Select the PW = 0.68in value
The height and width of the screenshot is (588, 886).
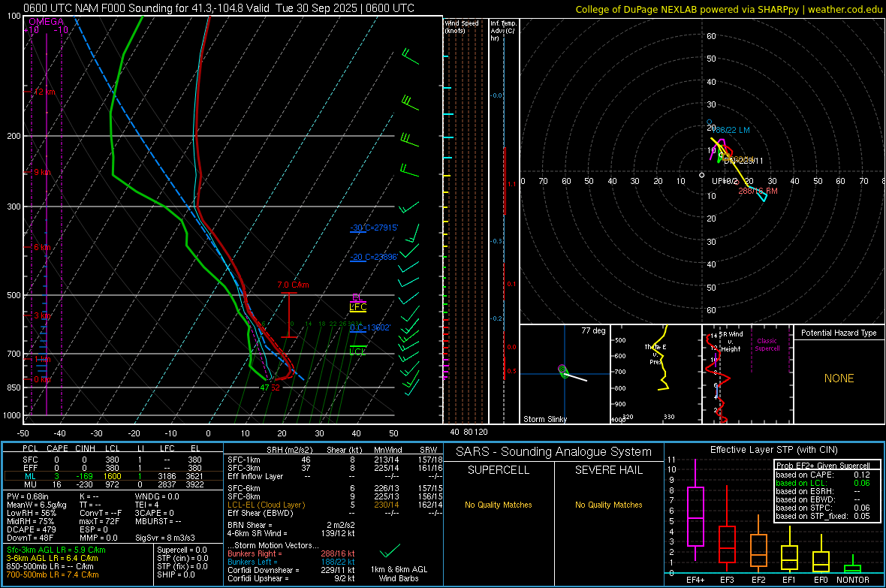(29, 496)
